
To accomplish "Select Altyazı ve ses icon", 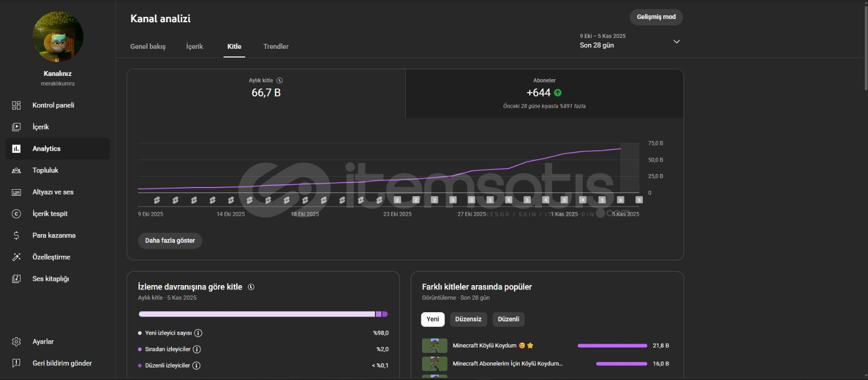I will 16,192.
